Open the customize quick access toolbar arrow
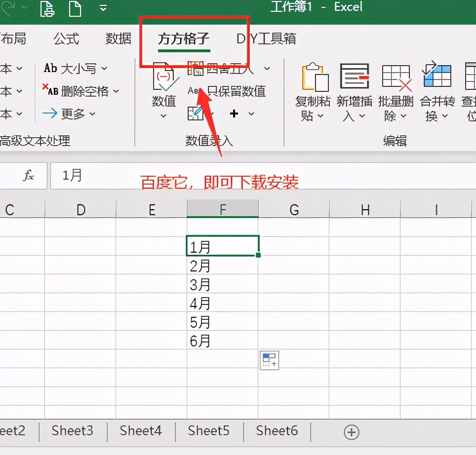 103,8
